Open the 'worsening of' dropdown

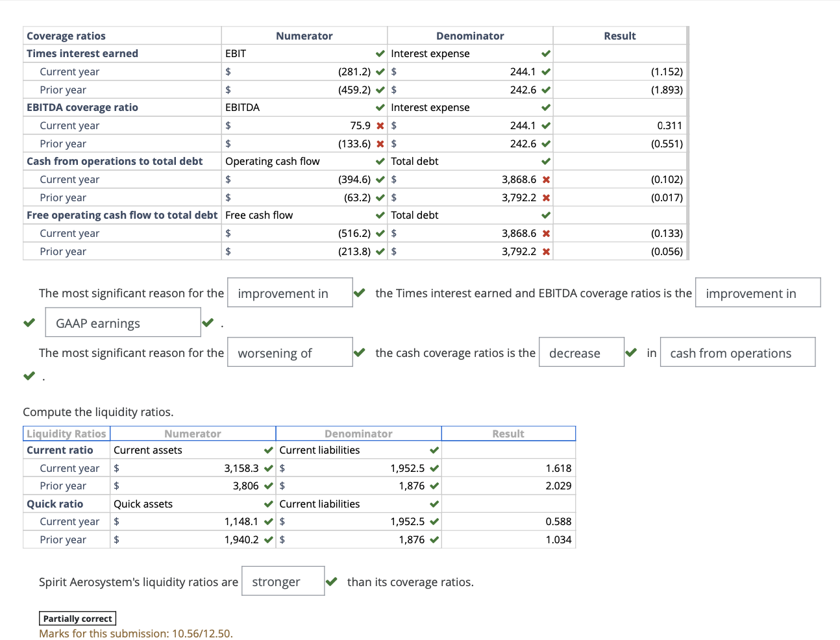(290, 352)
